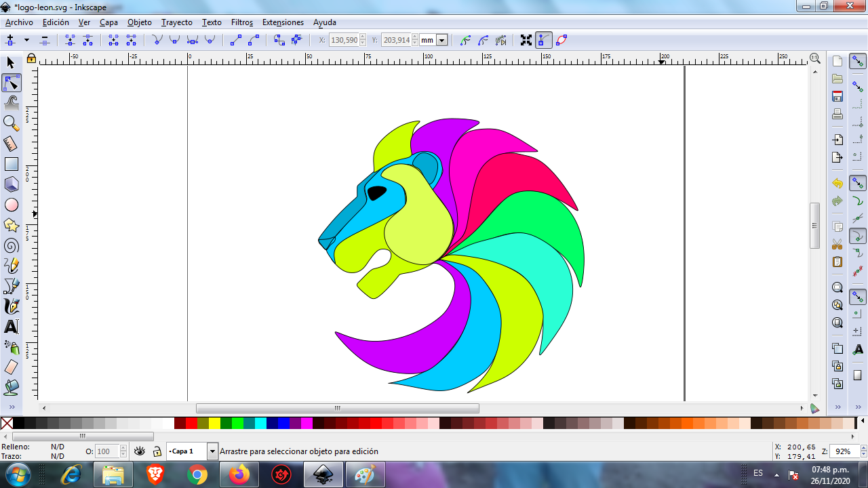The width and height of the screenshot is (868, 488).
Task: Toggle show transformation handles for nodes
Action: click(526, 40)
